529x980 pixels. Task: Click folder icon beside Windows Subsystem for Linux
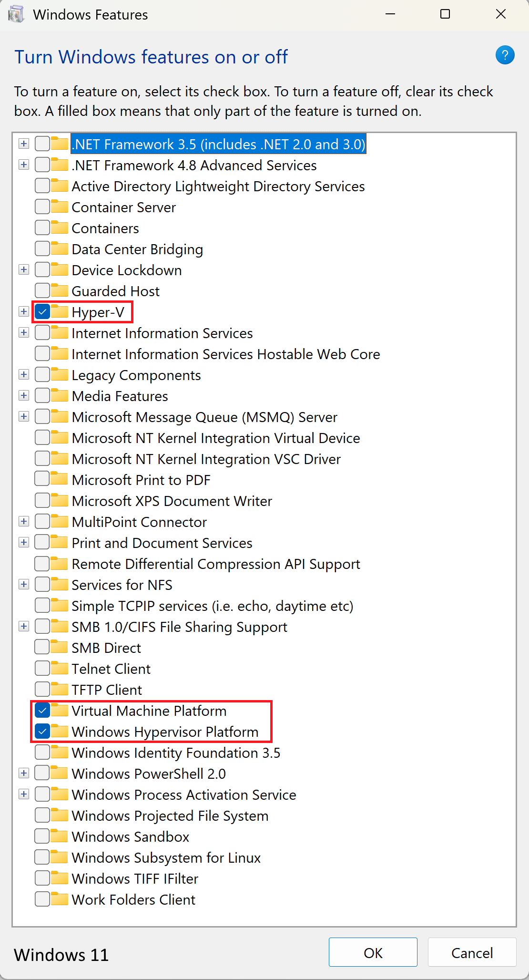(x=60, y=857)
